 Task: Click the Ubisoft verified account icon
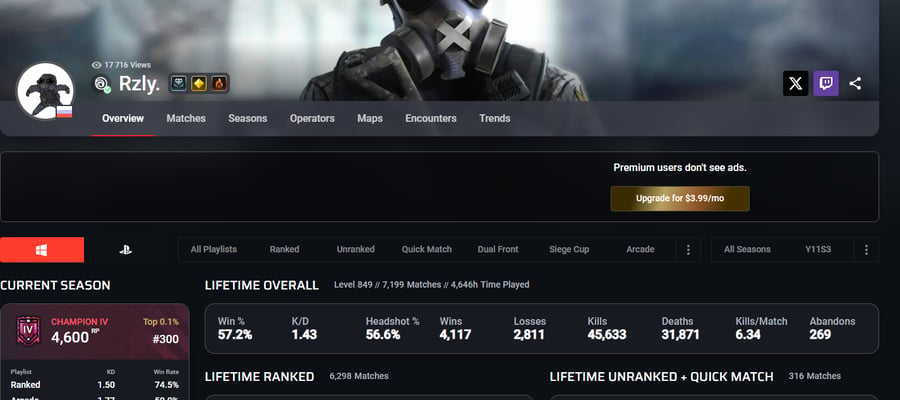102,84
